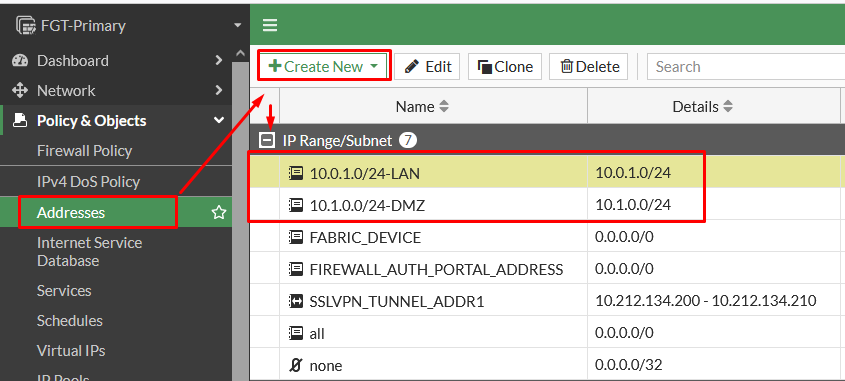
Task: Click the Create New button
Action: pos(324,67)
